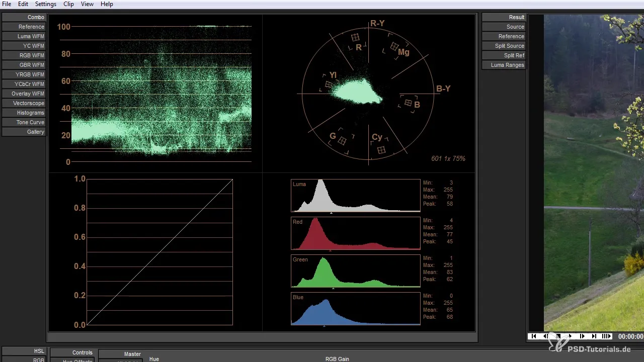The image size is (644, 362).
Task: Set the viewer to Reference on the right panel
Action: pyautogui.click(x=504, y=36)
